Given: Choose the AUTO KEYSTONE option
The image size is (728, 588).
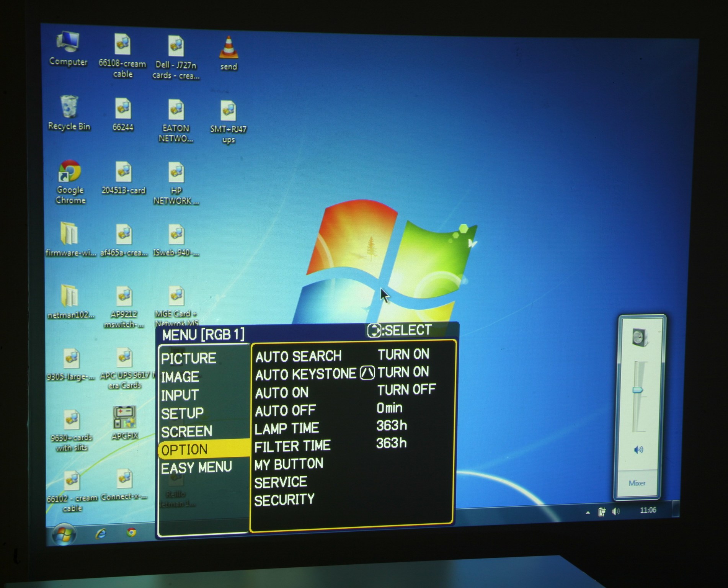Looking at the screenshot, I should [x=305, y=374].
